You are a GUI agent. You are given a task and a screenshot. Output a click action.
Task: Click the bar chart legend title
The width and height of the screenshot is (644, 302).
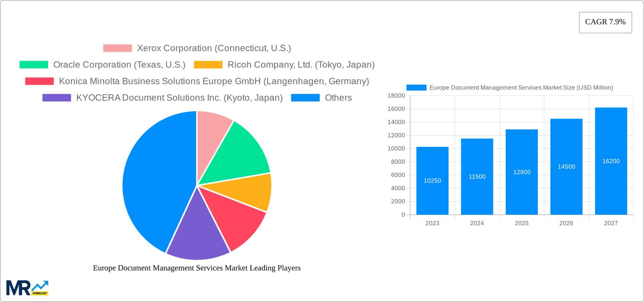coord(521,87)
